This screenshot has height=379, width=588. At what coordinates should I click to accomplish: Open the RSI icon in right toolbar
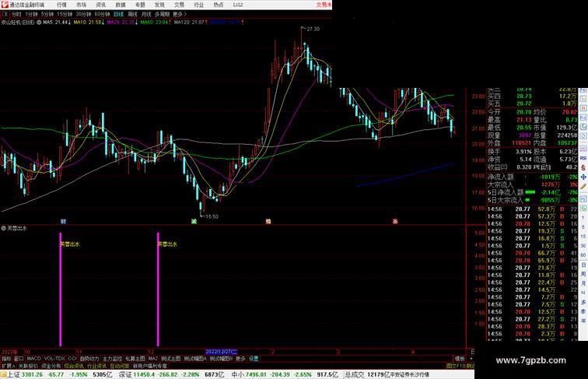[583, 158]
